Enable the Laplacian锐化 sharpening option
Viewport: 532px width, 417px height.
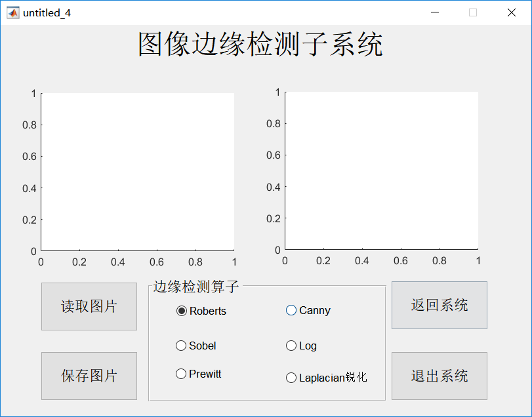[x=291, y=378]
